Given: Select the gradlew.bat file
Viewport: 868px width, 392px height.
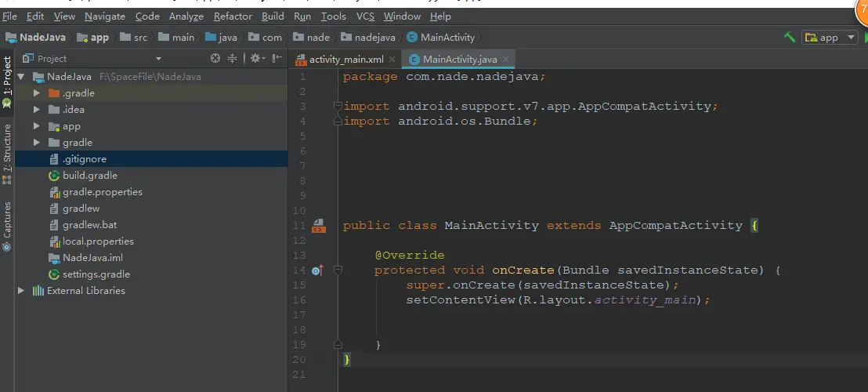Looking at the screenshot, I should click(x=151, y=225).
